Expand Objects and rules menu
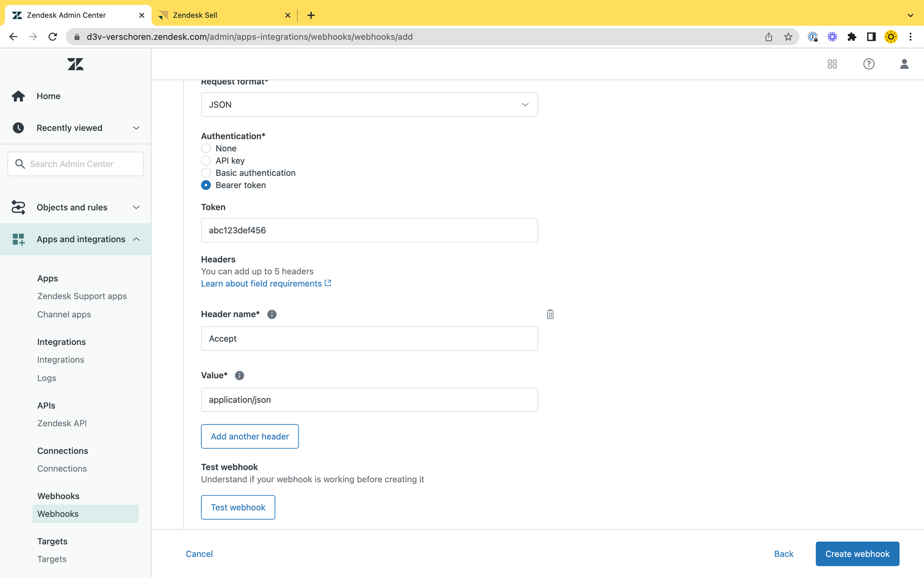 [76, 208]
